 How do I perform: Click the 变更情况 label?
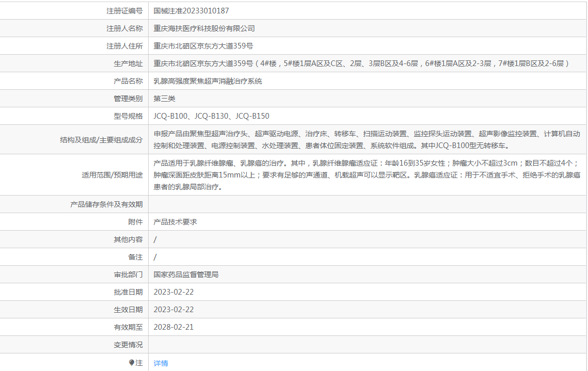[128, 345]
